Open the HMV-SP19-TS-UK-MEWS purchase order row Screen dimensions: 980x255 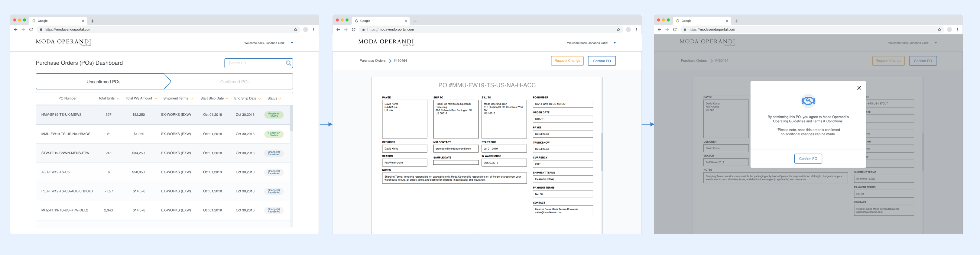[x=61, y=115]
